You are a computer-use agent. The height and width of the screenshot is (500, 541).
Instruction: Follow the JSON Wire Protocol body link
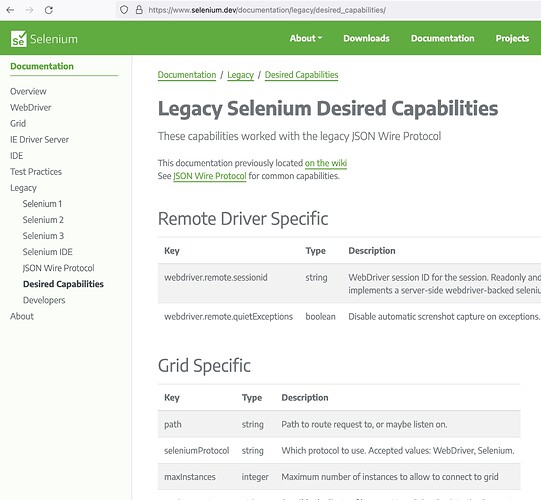(209, 176)
